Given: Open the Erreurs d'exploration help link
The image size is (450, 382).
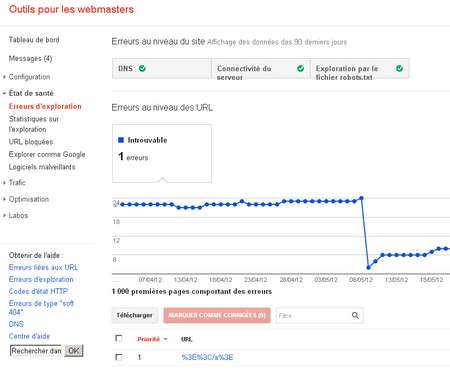Looking at the screenshot, I should pyautogui.click(x=41, y=279).
